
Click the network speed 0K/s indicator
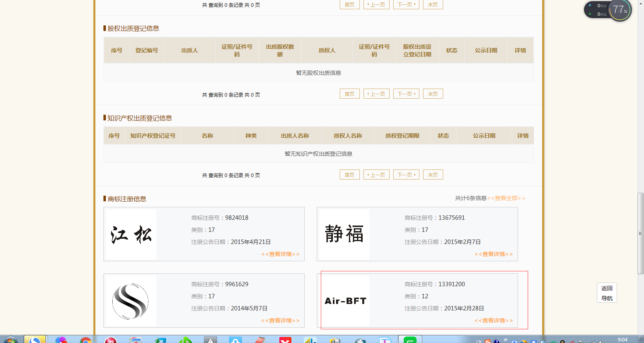[x=598, y=10]
